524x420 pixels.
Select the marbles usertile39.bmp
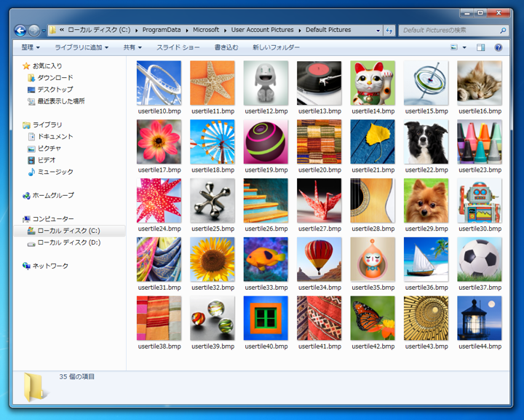click(213, 318)
